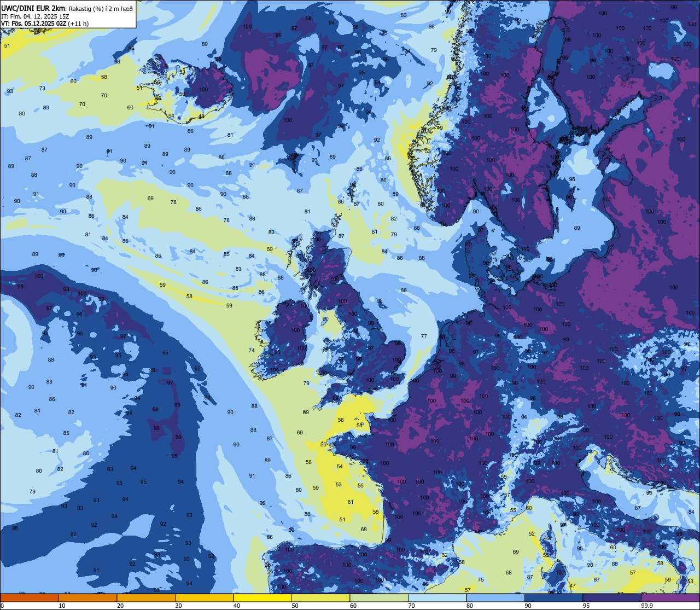Click the "61" value in Bay of Biscay
Viewport: 700px width, 610px height.
[x=351, y=502]
